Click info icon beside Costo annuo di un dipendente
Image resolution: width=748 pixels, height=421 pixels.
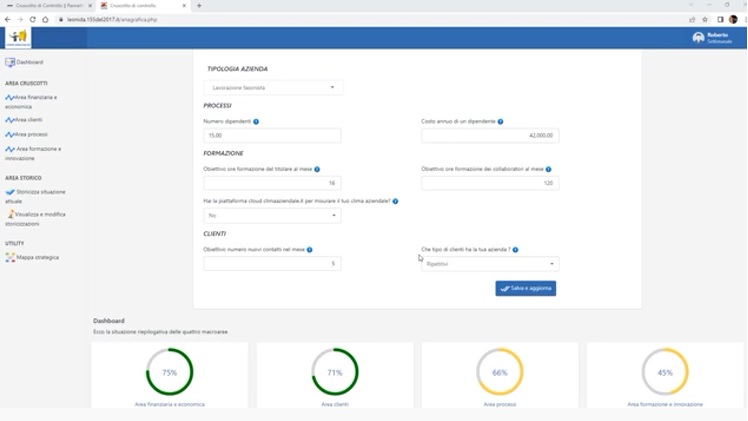[500, 122]
